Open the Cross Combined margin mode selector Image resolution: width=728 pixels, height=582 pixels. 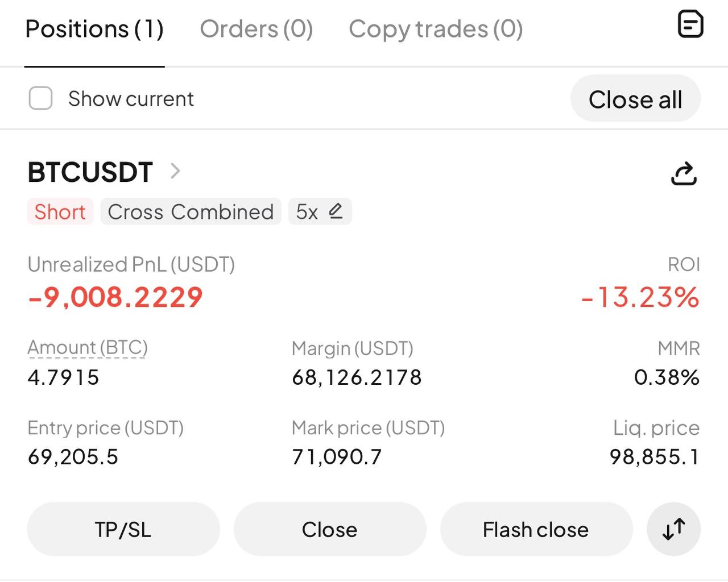click(191, 212)
